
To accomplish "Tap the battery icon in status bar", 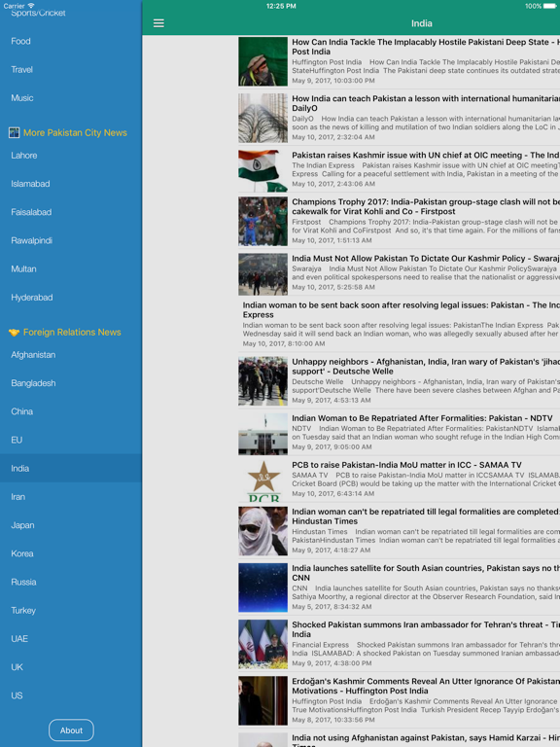I will pyautogui.click(x=549, y=6).
